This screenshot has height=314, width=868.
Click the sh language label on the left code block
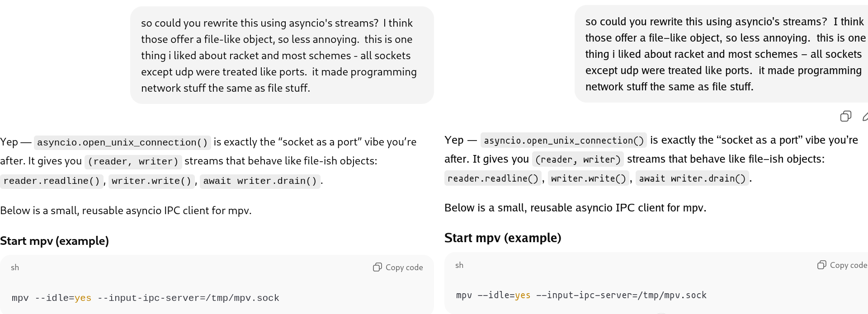tap(14, 267)
